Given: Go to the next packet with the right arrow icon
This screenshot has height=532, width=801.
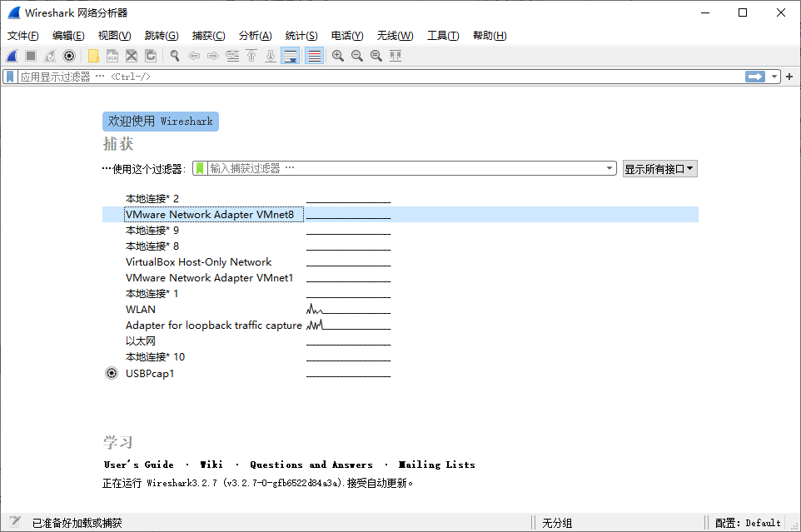Looking at the screenshot, I should 213,56.
